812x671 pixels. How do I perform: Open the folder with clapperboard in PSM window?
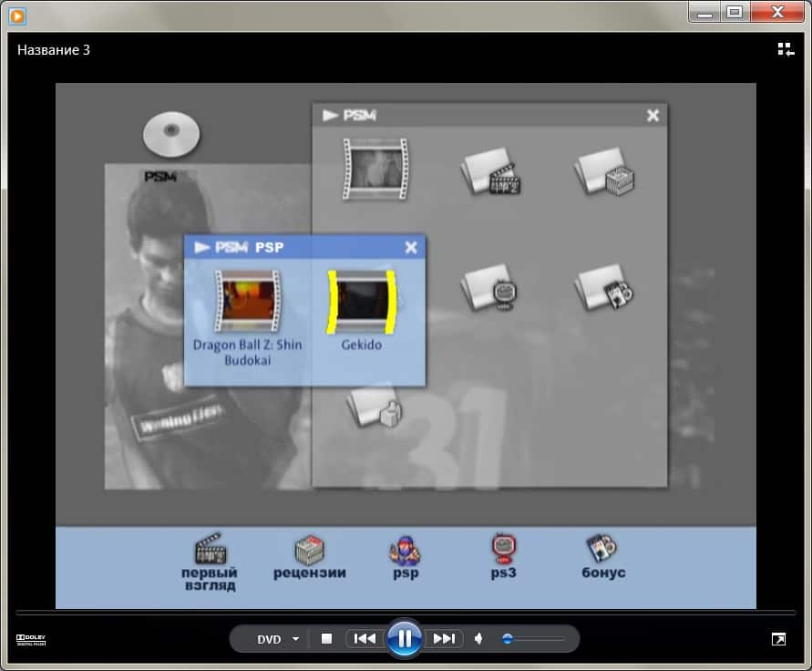490,171
